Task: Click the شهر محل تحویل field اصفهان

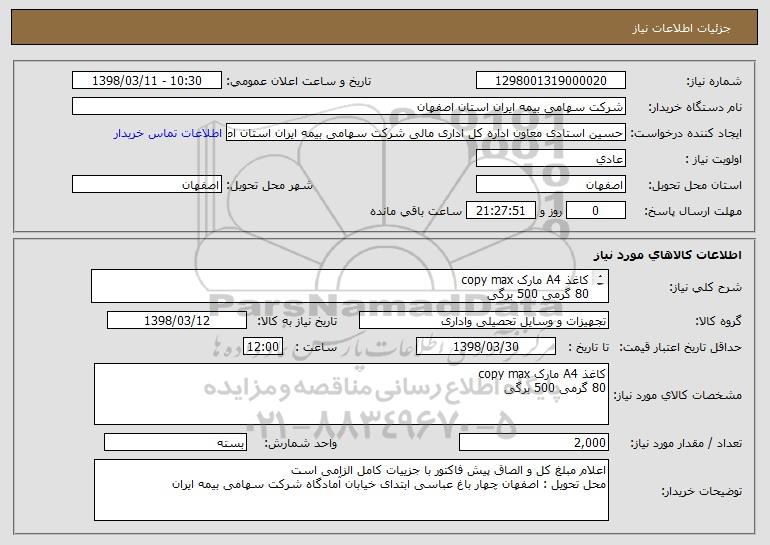Action: [x=147, y=185]
